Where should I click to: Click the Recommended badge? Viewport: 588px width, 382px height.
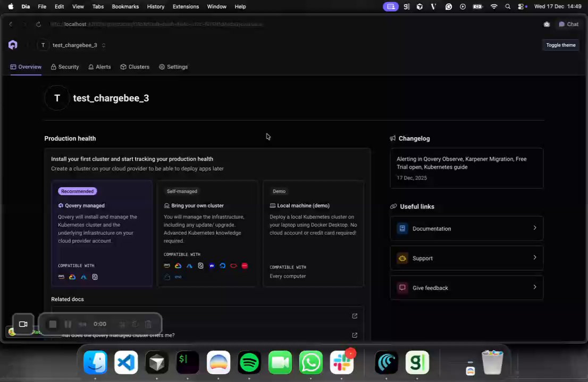point(77,192)
